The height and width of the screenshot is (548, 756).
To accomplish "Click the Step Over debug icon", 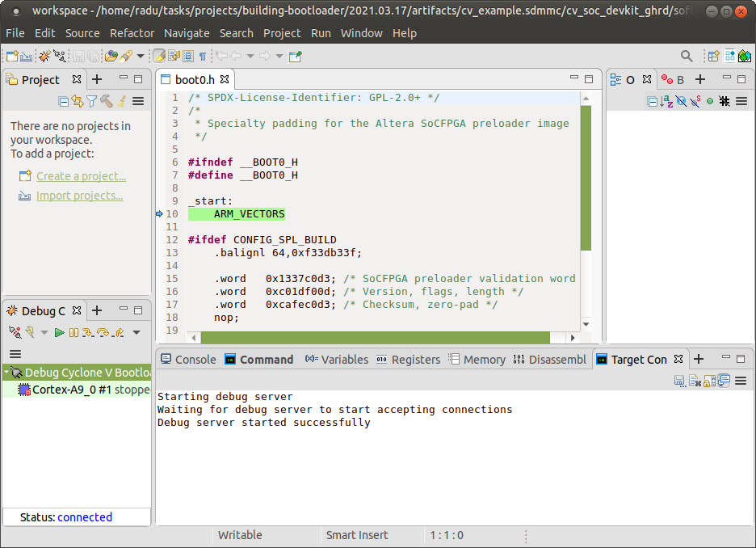I will tap(103, 332).
